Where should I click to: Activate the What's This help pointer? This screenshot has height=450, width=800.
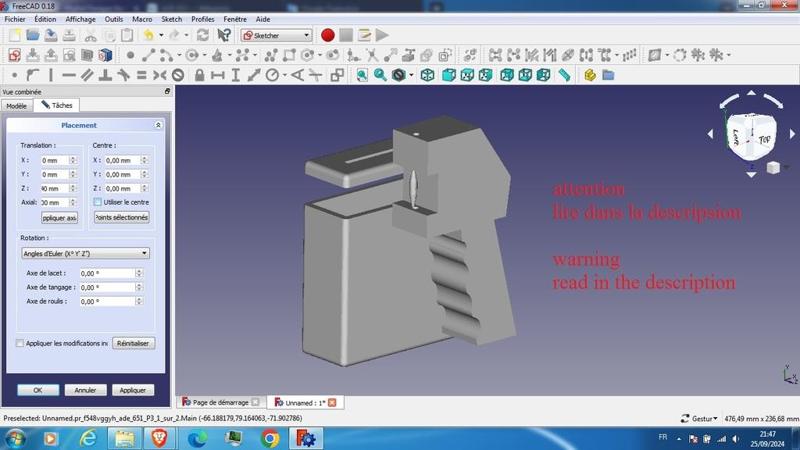coord(224,35)
